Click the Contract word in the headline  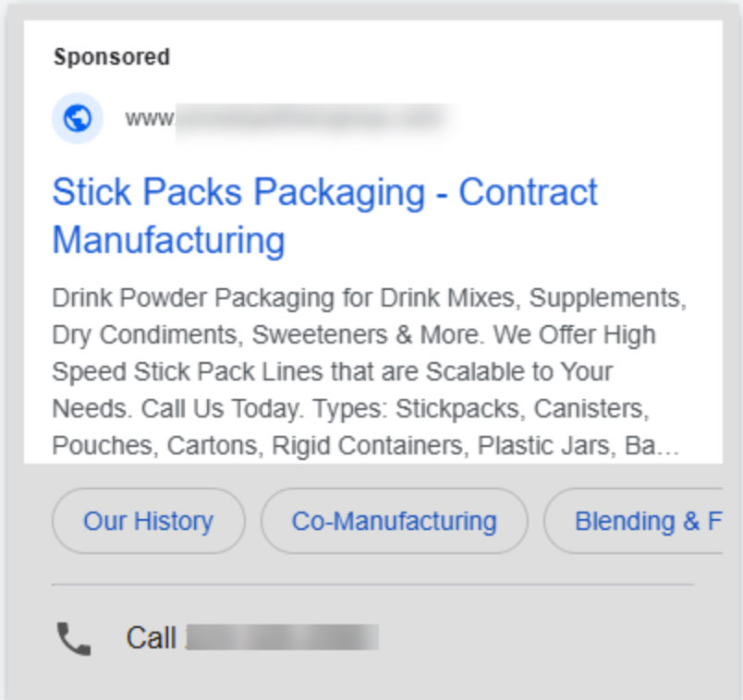(529, 193)
